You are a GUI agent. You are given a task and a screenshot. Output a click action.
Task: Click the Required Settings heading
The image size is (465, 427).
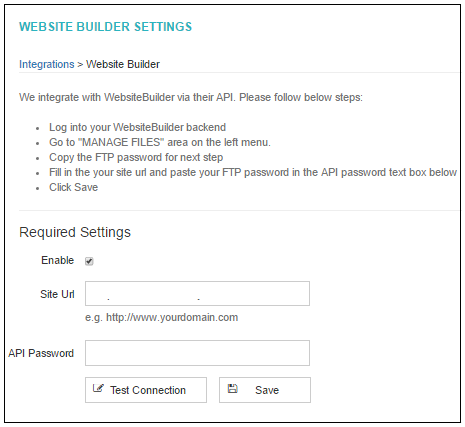pyautogui.click(x=75, y=232)
